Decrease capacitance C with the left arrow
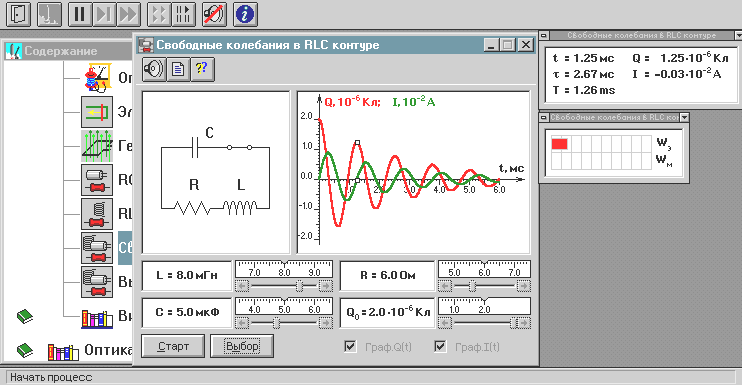742x385 pixels. [242, 323]
